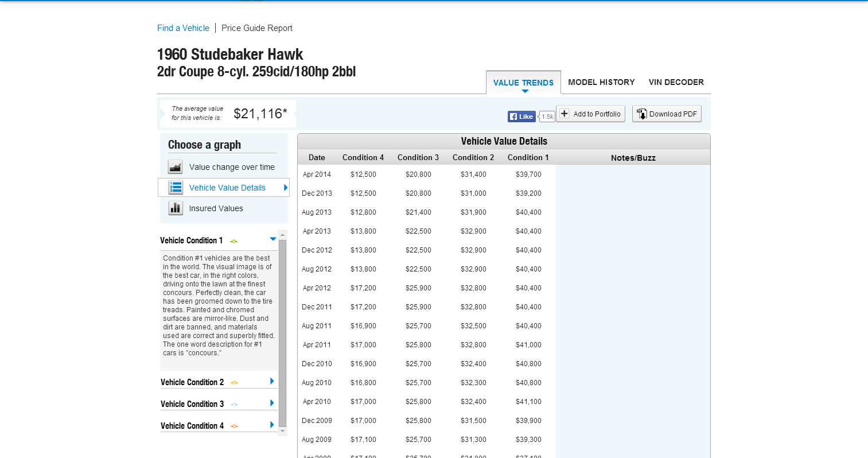
Task: Click the Dec 2012 date cell
Action: tap(317, 250)
